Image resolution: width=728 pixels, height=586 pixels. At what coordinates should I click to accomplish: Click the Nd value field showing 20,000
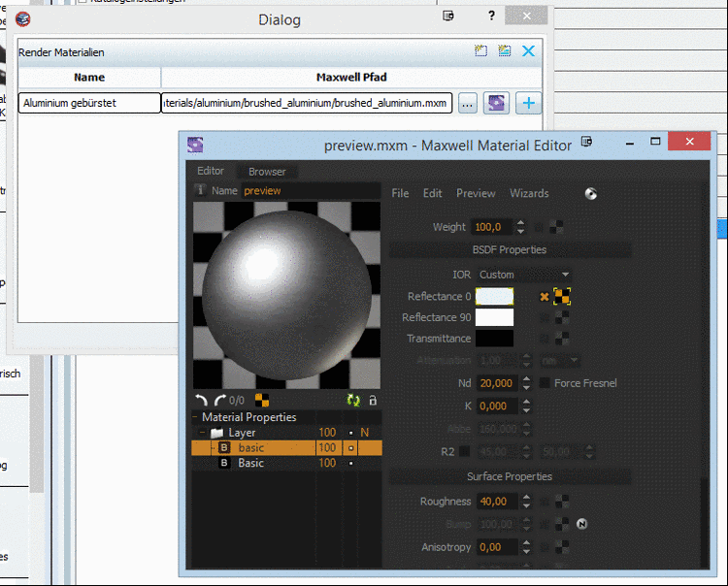[494, 383]
